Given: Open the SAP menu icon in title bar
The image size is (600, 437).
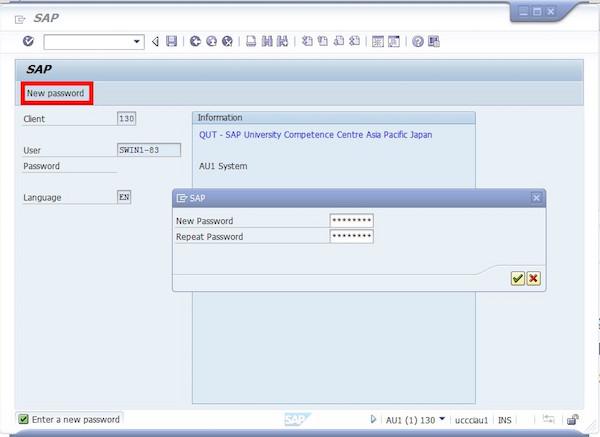Looking at the screenshot, I should tap(20, 19).
